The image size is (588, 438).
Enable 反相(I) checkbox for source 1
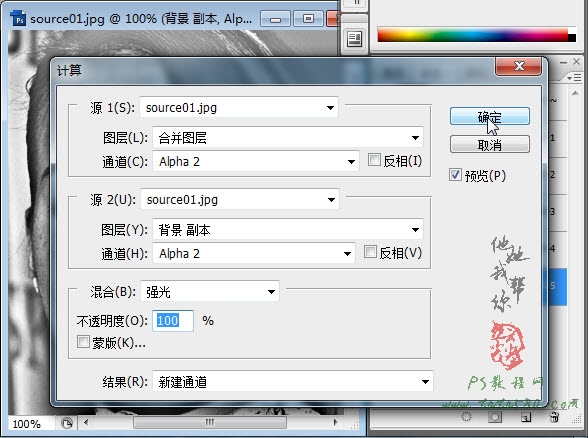pos(374,160)
